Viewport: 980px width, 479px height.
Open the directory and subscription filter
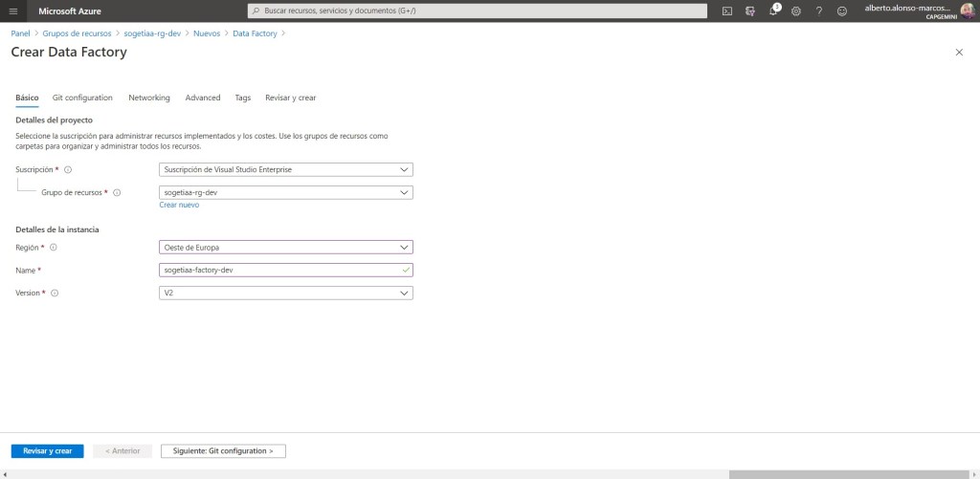(x=750, y=11)
